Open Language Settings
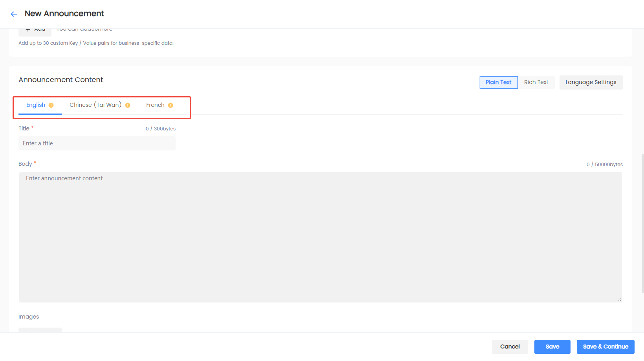The height and width of the screenshot is (361, 644). 591,82
